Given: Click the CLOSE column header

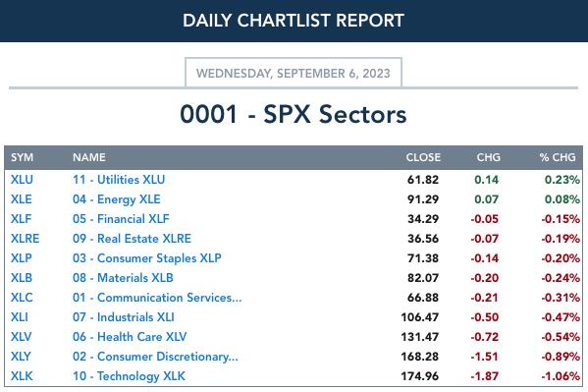Looking at the screenshot, I should coord(423,157).
